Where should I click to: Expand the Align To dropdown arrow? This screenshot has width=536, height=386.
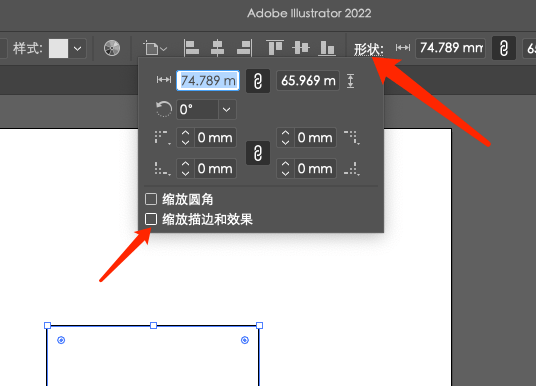164,49
